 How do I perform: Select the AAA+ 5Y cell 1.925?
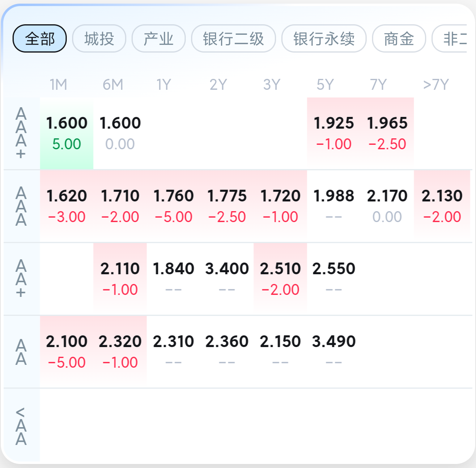click(334, 133)
